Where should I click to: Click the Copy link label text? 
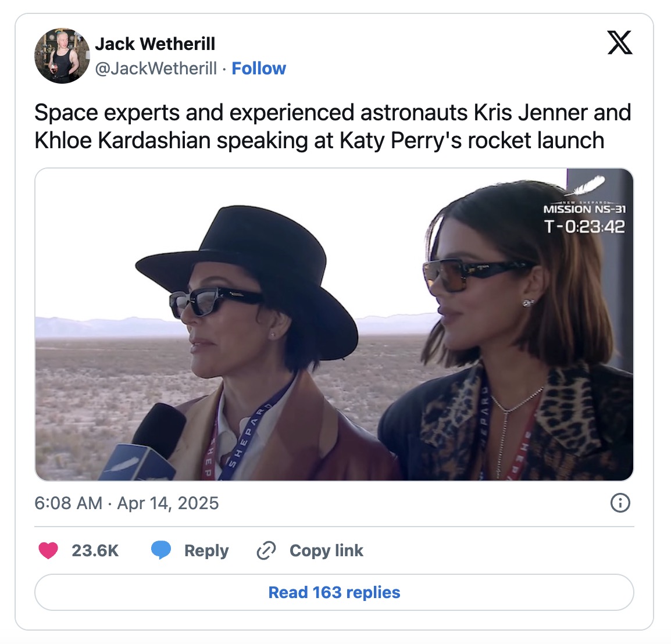tap(326, 550)
